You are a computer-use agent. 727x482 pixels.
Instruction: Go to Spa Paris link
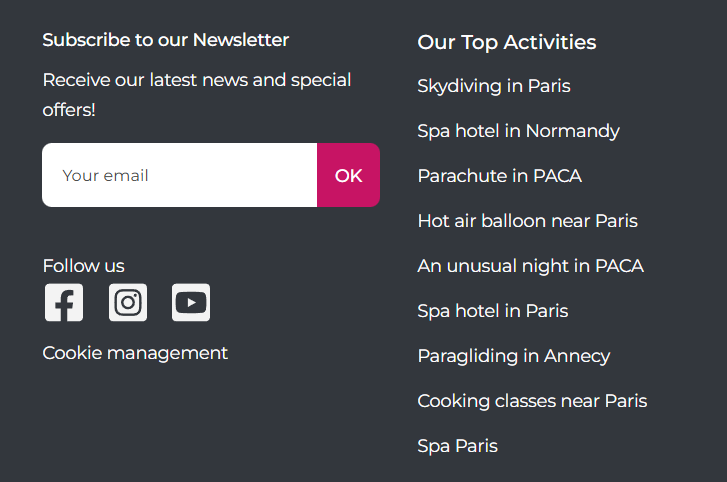457,446
